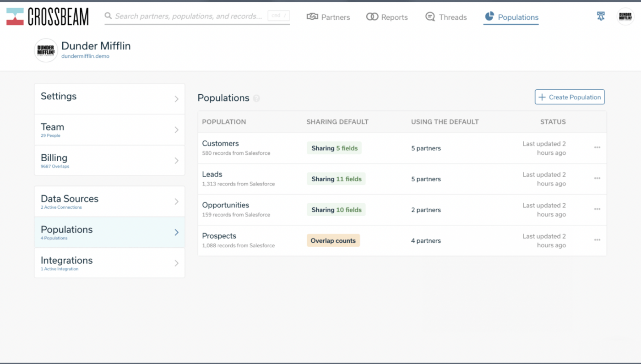Open the Prospects row options menu
Viewport: 641px width, 364px height.
click(597, 240)
